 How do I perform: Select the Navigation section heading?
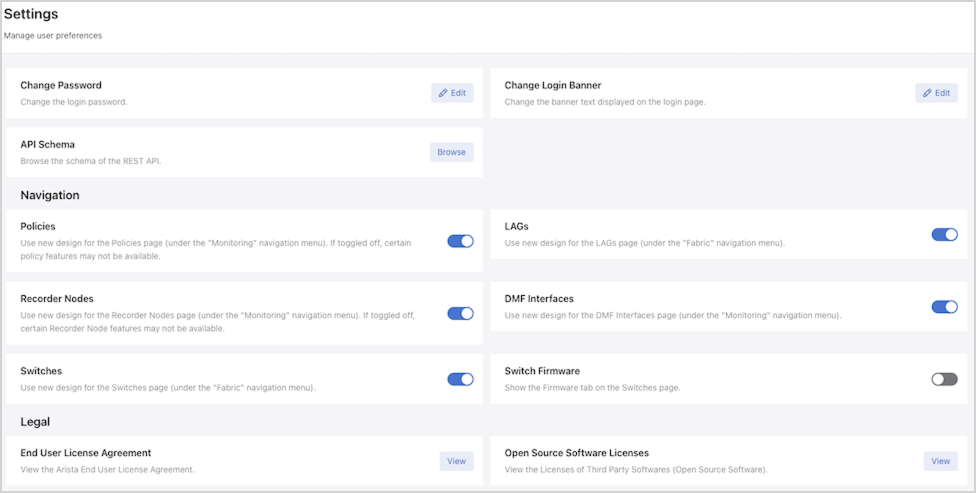50,195
